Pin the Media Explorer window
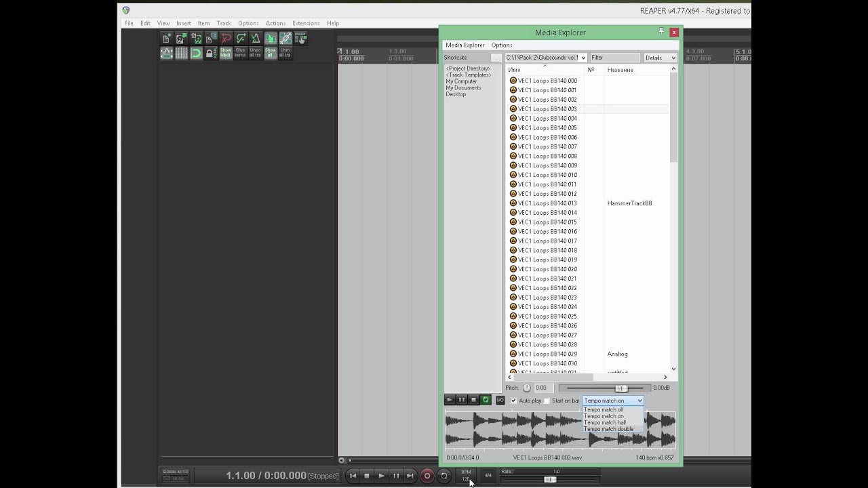 point(661,31)
